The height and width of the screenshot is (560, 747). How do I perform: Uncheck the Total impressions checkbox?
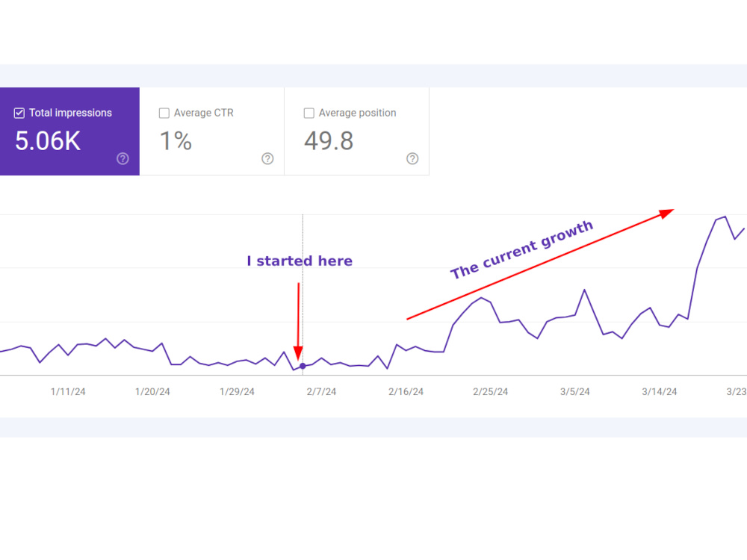pyautogui.click(x=19, y=113)
